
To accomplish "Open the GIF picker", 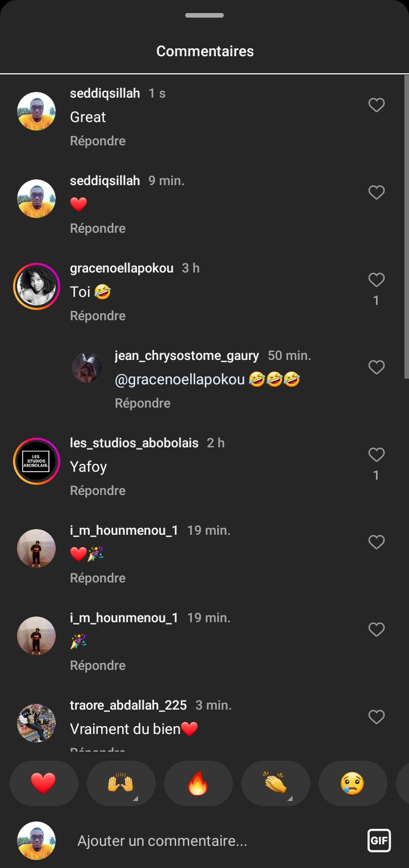I will tap(379, 841).
